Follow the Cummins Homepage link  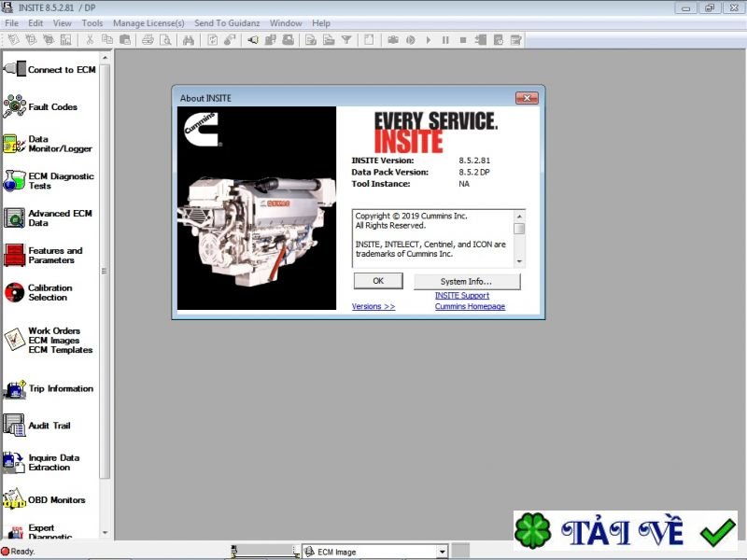pyautogui.click(x=470, y=306)
